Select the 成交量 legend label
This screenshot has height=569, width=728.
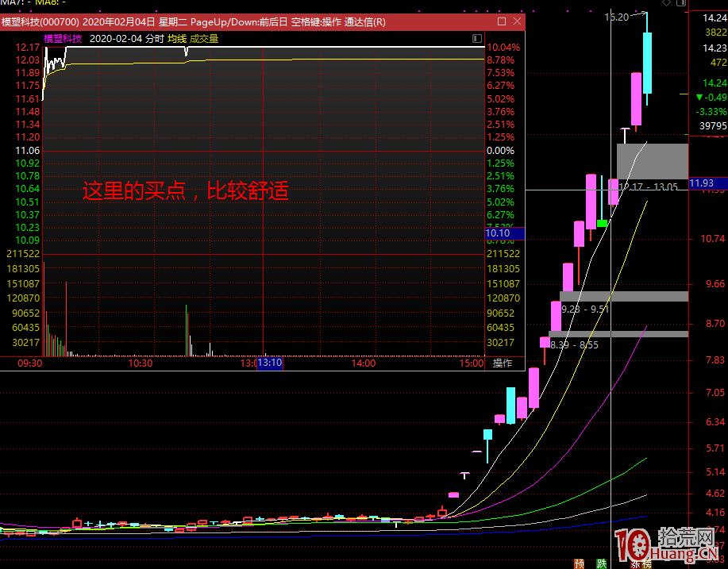pos(203,38)
